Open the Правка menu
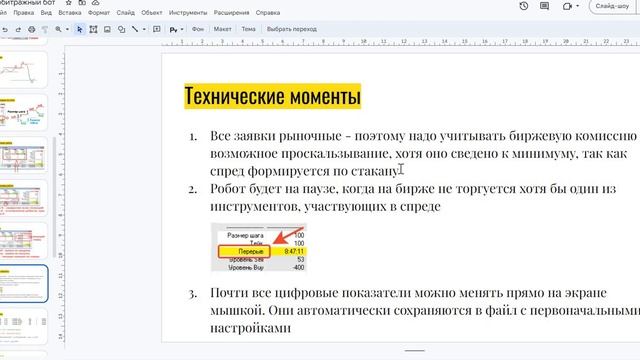 24,13
